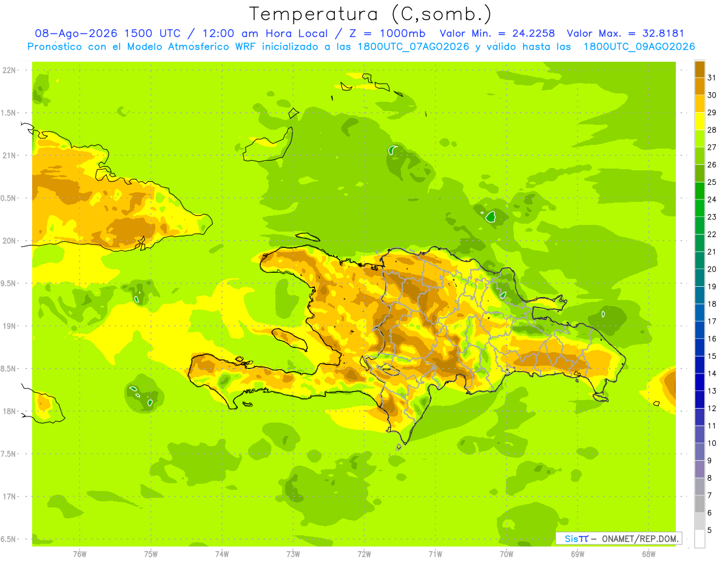Click the "1.5N" latitude axis label
The image size is (728, 562).
pos(10,113)
